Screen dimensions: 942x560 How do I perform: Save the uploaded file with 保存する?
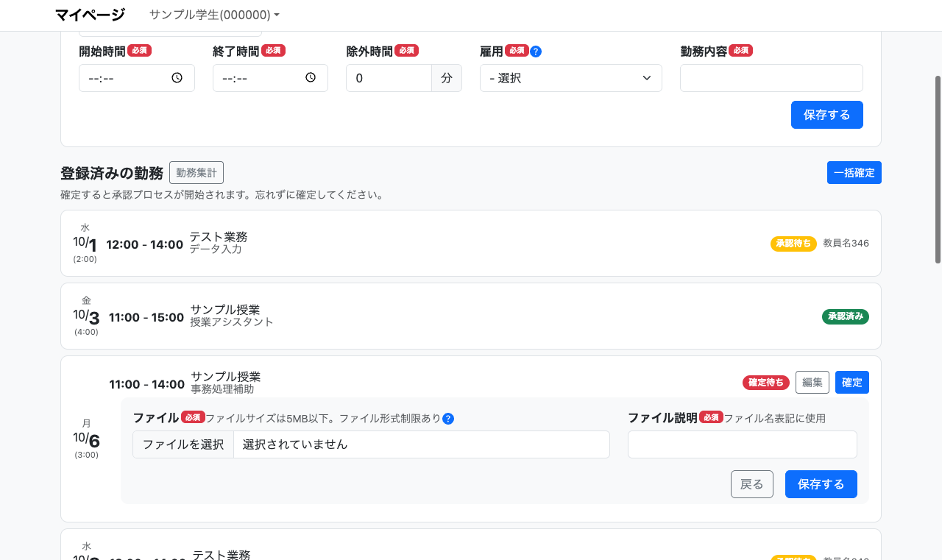821,484
